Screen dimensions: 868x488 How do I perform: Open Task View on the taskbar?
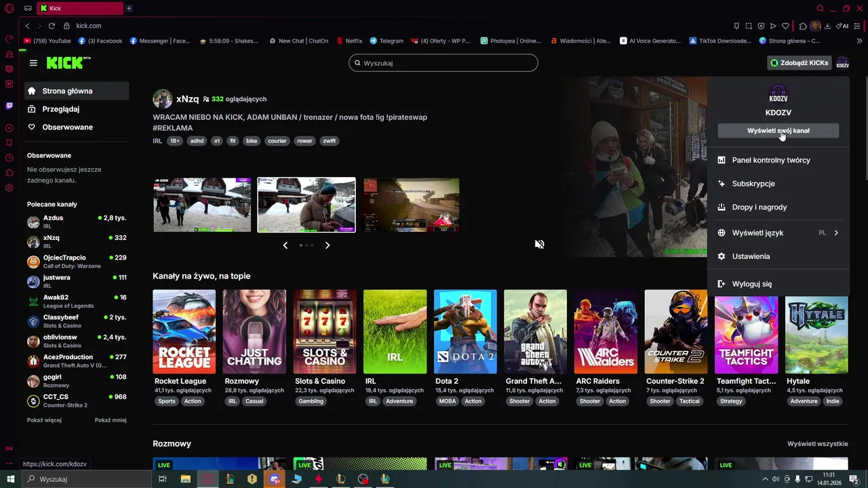[x=163, y=479]
